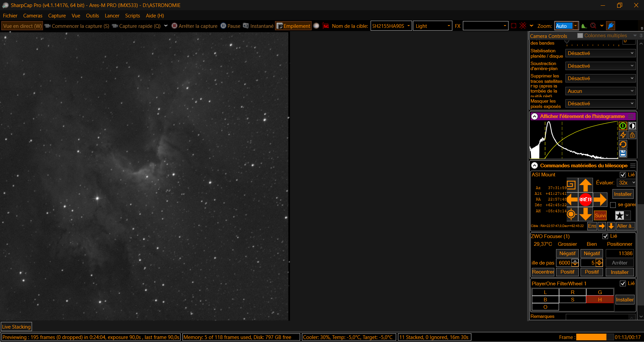Uncheck the ASI Mount Lié checkbox
This screenshot has height=342, width=644.
coord(623,175)
